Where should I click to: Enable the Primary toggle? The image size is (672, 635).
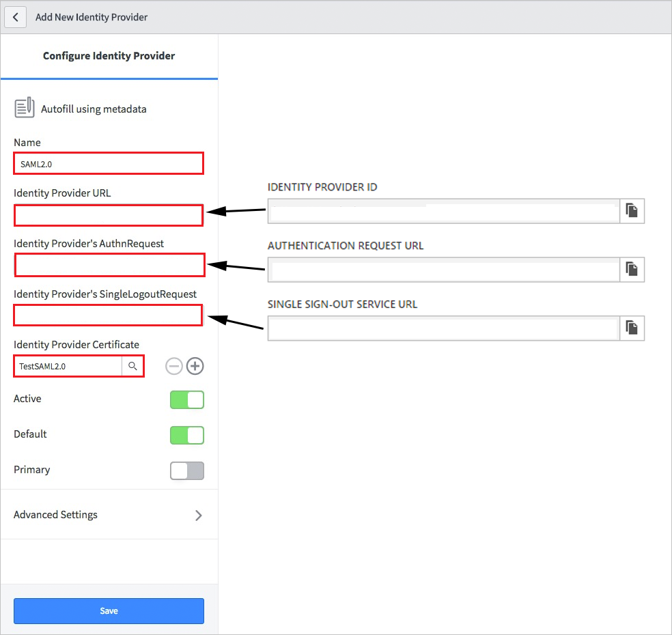(186, 470)
